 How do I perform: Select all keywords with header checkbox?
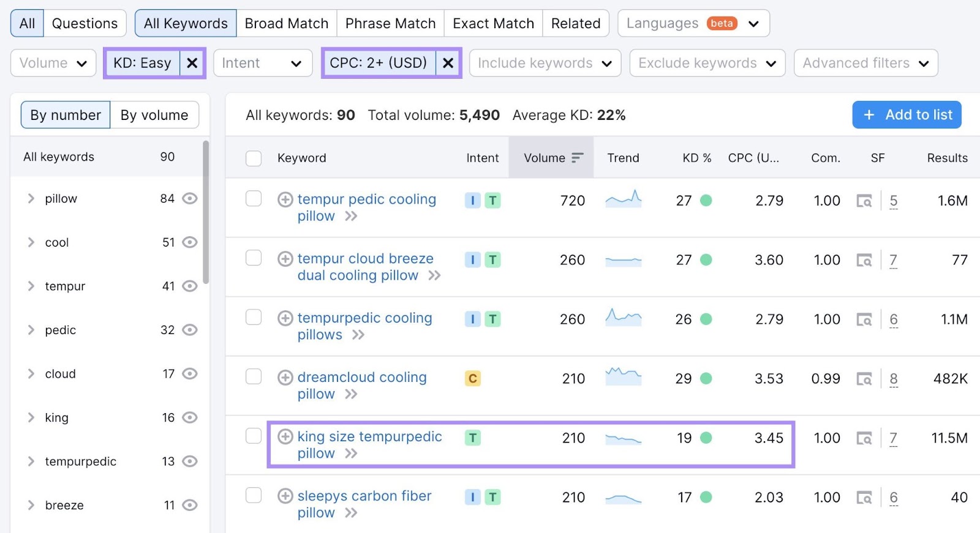[254, 158]
